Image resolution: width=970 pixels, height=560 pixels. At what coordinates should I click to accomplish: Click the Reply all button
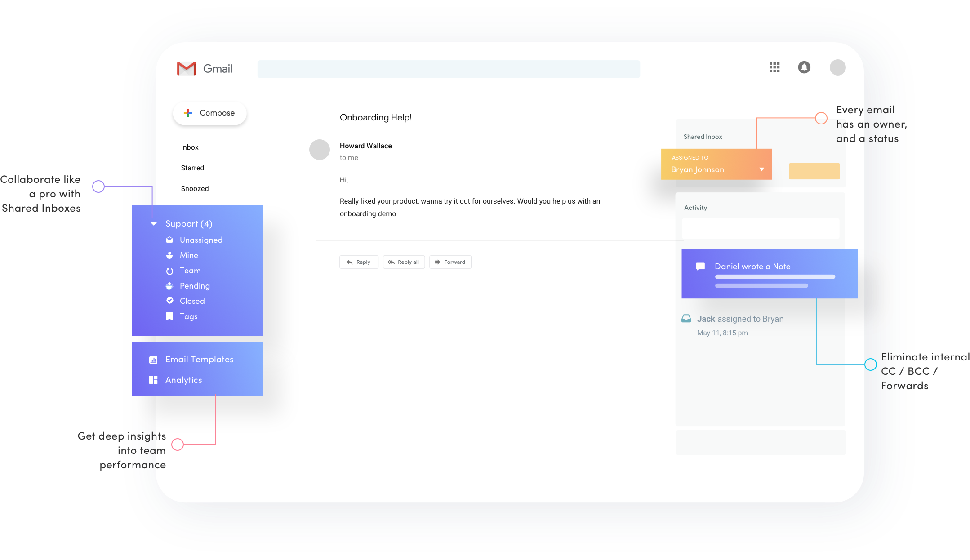(x=404, y=262)
